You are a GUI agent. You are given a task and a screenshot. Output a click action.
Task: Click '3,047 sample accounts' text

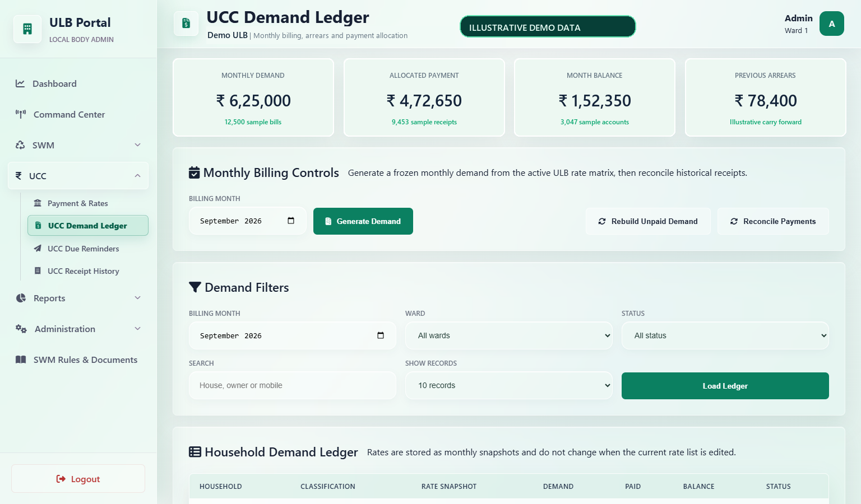595,122
